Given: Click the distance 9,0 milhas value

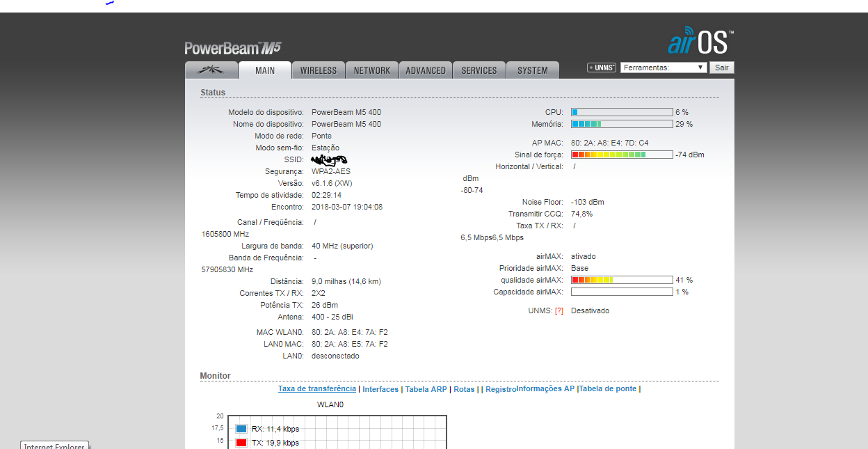Looking at the screenshot, I should tap(346, 281).
